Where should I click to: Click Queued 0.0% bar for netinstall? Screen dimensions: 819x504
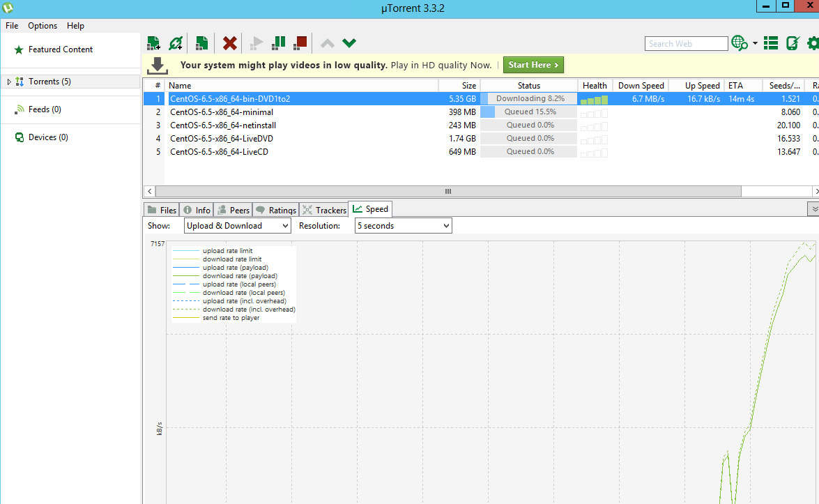pyautogui.click(x=528, y=125)
